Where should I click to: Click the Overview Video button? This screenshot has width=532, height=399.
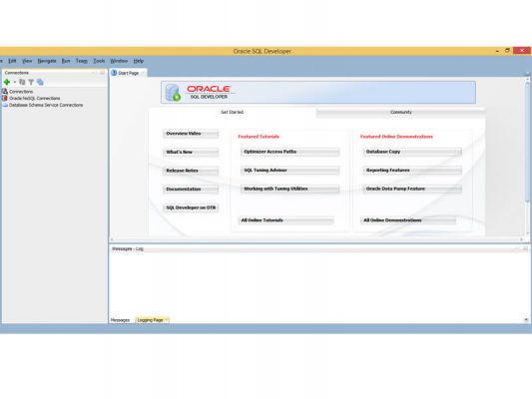click(191, 134)
